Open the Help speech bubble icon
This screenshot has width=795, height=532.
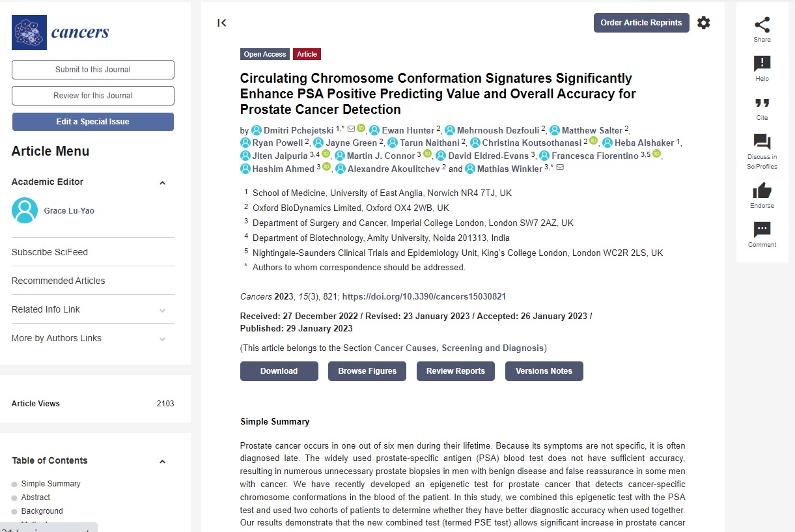coord(762,64)
